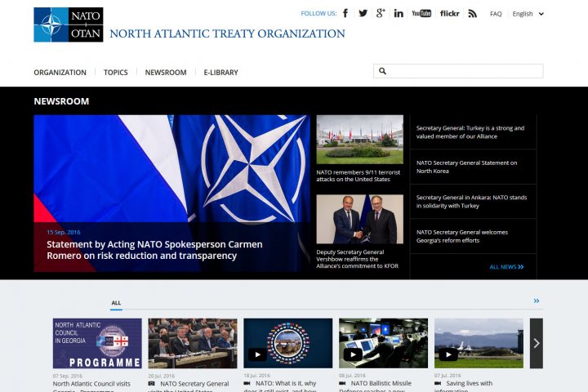Click the council meeting photo thumbnail
Screen dimensions: 588x392
point(193,343)
